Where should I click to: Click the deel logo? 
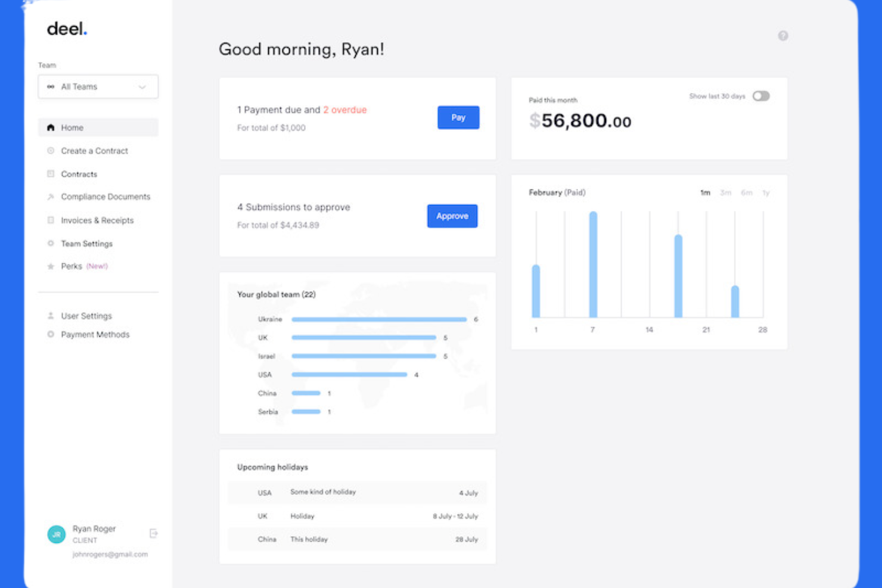66,28
